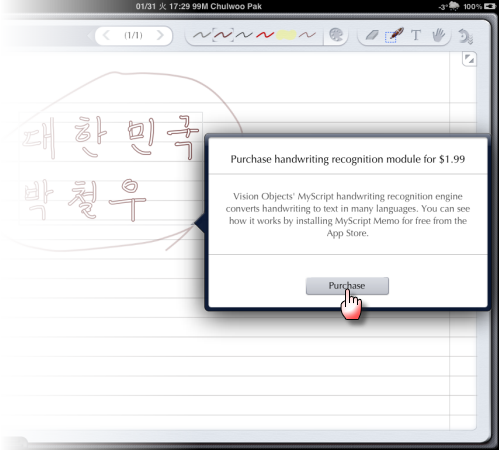Go to the next page arrow
Viewport: 499px width, 450px height.
(160, 35)
